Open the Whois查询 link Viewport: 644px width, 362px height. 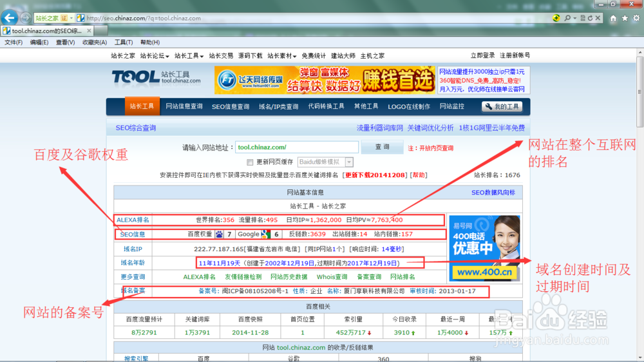[332, 277]
